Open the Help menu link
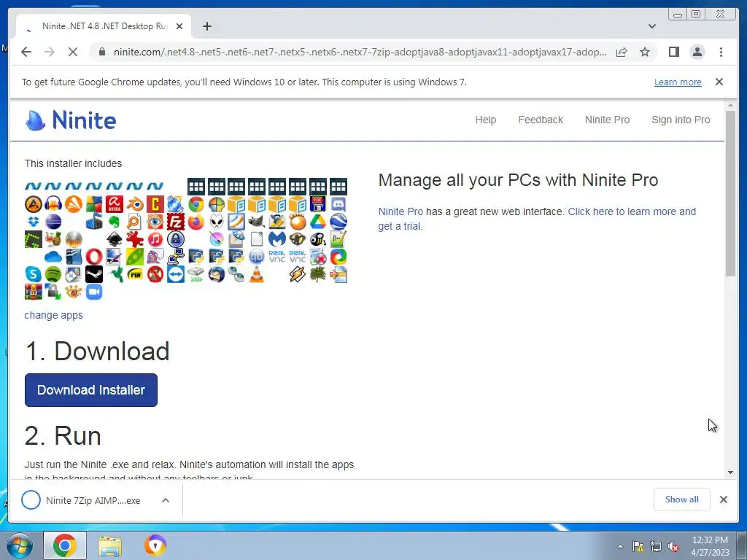 coord(485,120)
